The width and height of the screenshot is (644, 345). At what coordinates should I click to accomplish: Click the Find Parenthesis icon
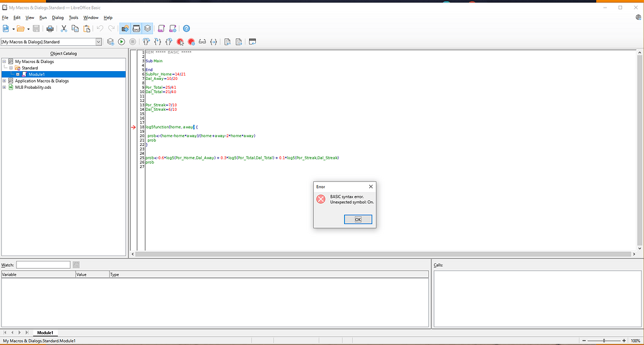pyautogui.click(x=213, y=42)
